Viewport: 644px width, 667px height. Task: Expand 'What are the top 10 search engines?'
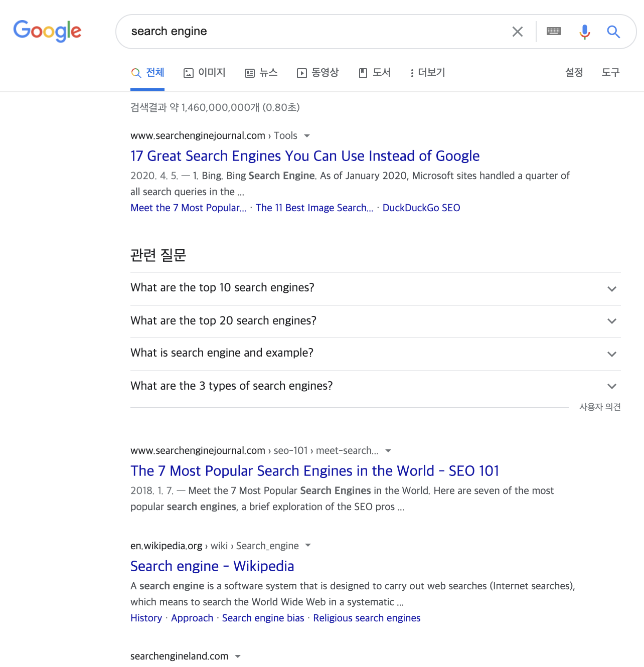point(376,288)
